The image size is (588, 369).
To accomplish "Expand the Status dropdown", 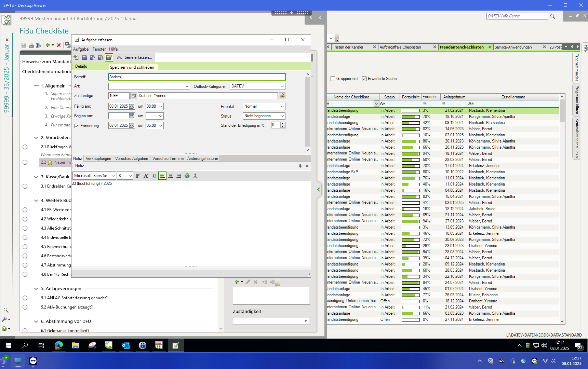I will (282, 116).
